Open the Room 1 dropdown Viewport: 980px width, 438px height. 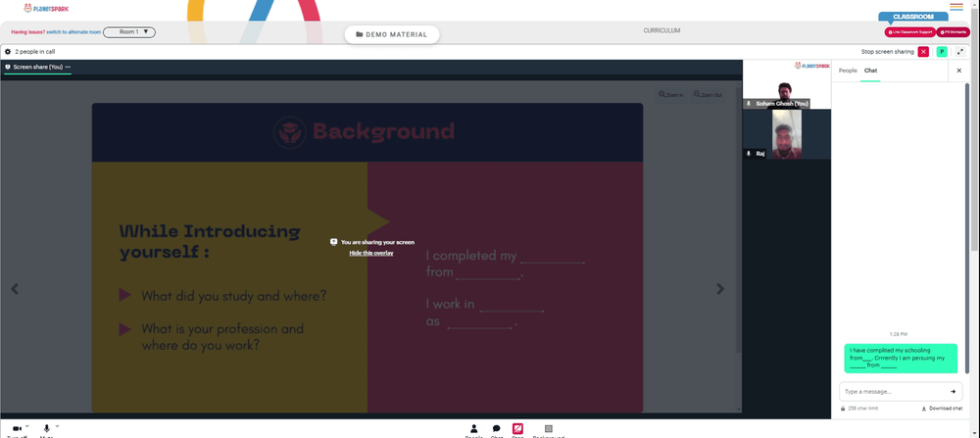[129, 32]
